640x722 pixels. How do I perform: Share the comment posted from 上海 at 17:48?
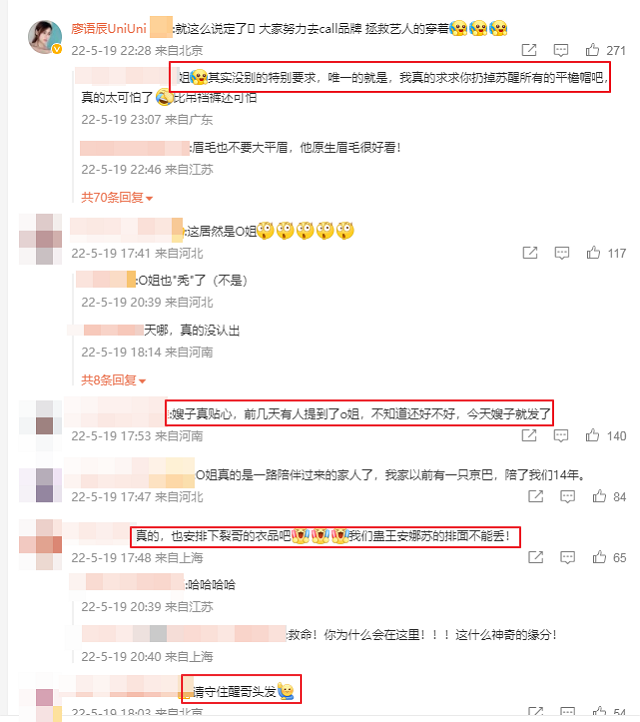535,557
